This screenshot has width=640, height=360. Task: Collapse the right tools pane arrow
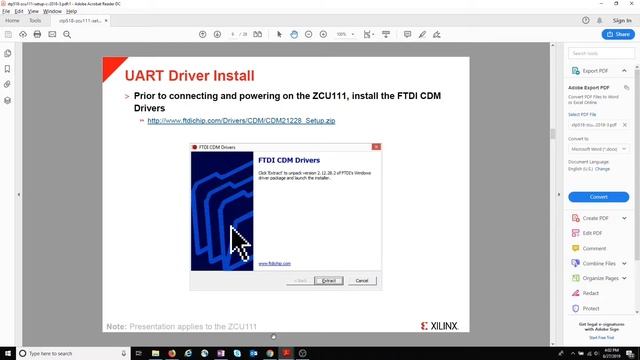[559, 195]
